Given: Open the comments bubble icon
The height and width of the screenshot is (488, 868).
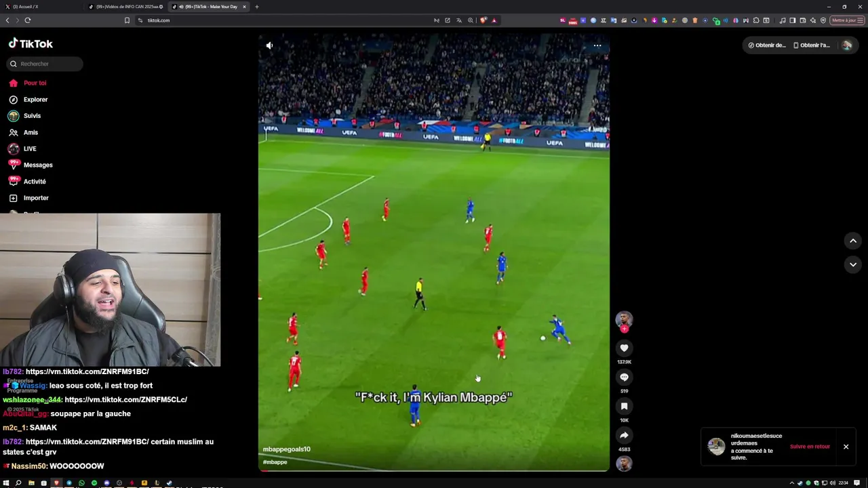Looking at the screenshot, I should tap(624, 377).
